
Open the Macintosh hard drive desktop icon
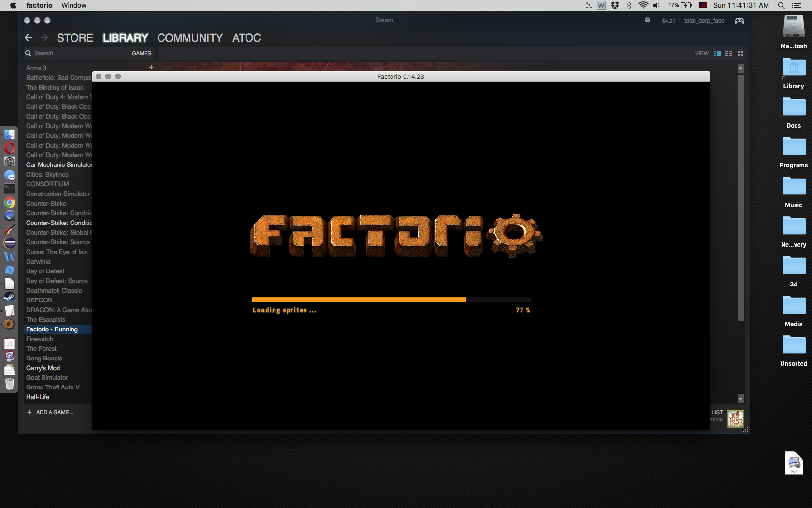pyautogui.click(x=794, y=27)
